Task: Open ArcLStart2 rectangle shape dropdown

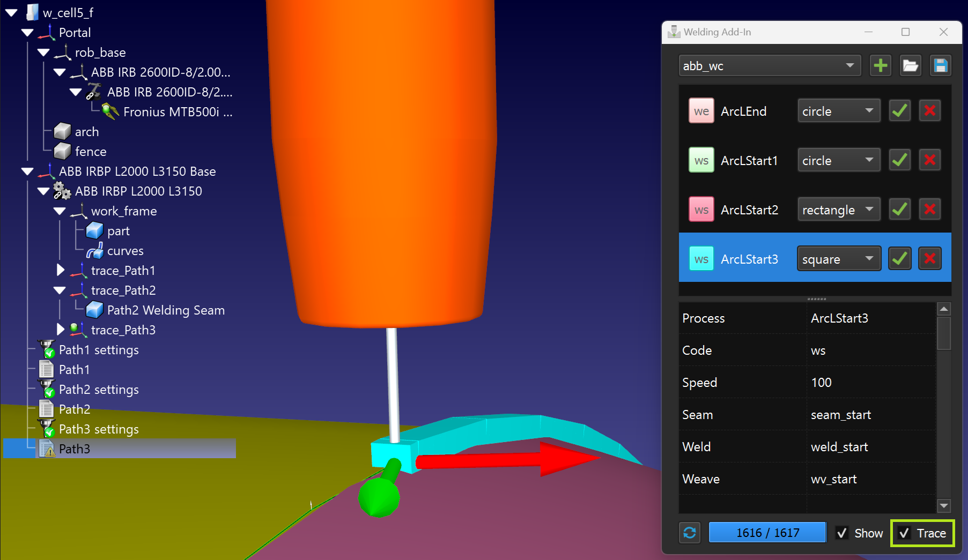Action: (x=838, y=210)
